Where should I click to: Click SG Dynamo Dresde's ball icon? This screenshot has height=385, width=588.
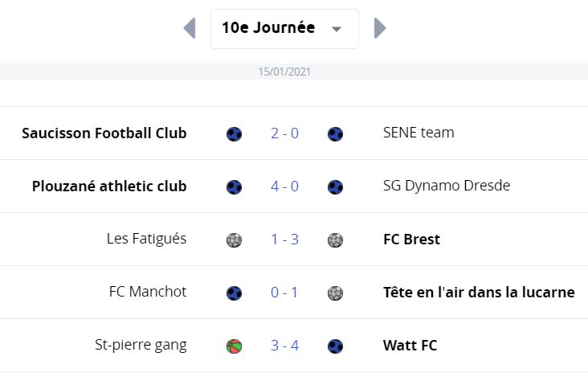click(335, 186)
